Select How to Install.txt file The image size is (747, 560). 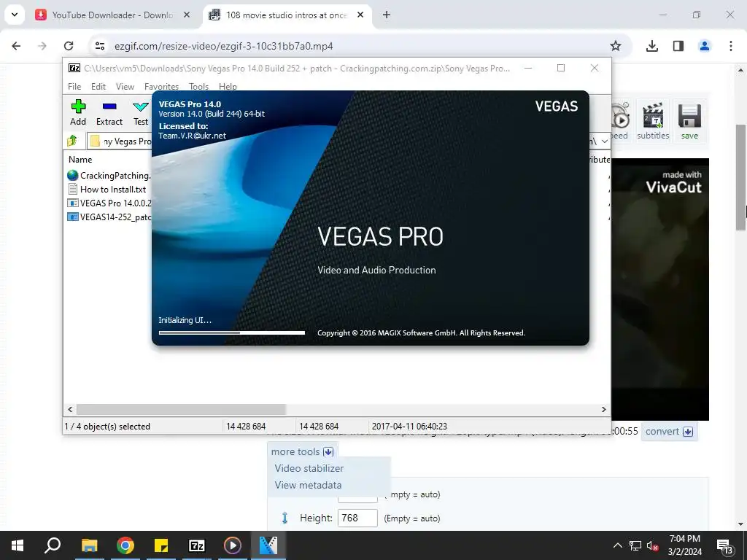(x=108, y=189)
